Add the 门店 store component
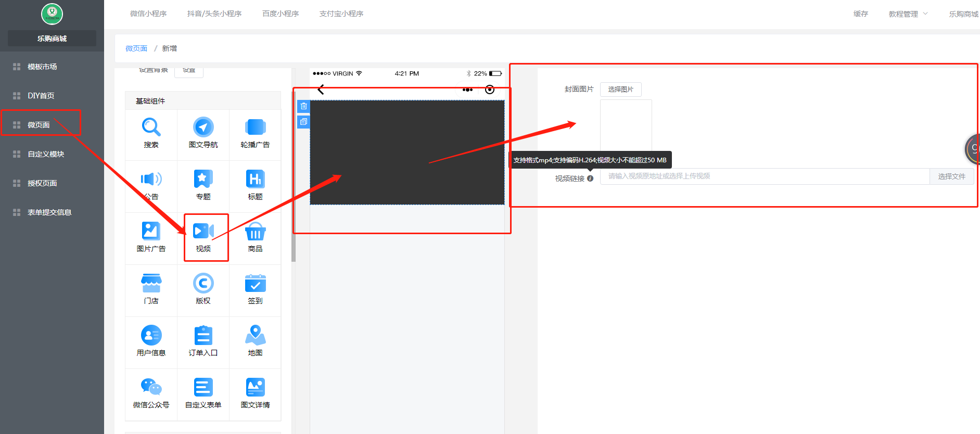 [151, 290]
